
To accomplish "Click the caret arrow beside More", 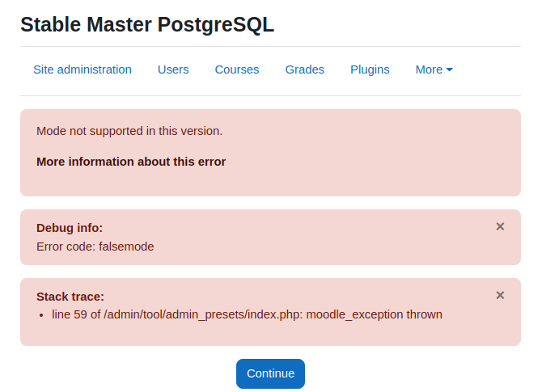I will 449,70.
